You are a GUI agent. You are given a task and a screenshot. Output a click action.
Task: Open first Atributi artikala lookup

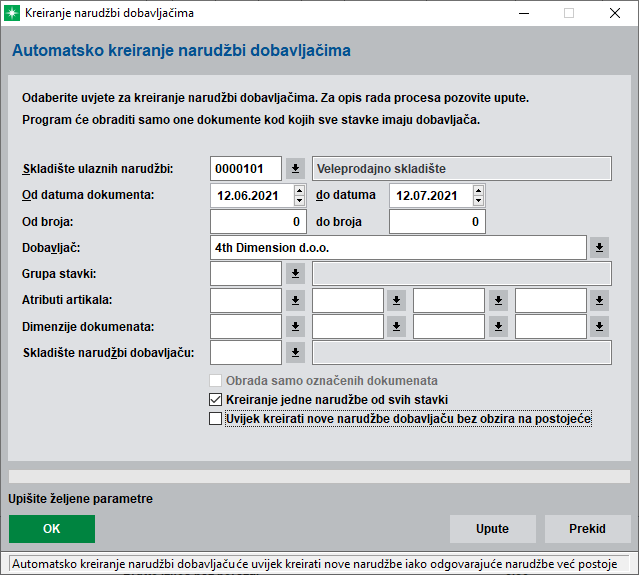tap(295, 300)
